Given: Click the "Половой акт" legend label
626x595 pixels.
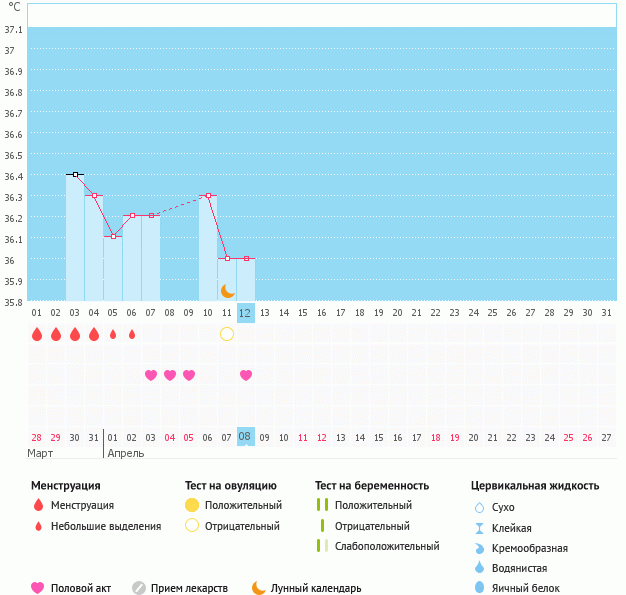Looking at the screenshot, I should click(x=81, y=589).
